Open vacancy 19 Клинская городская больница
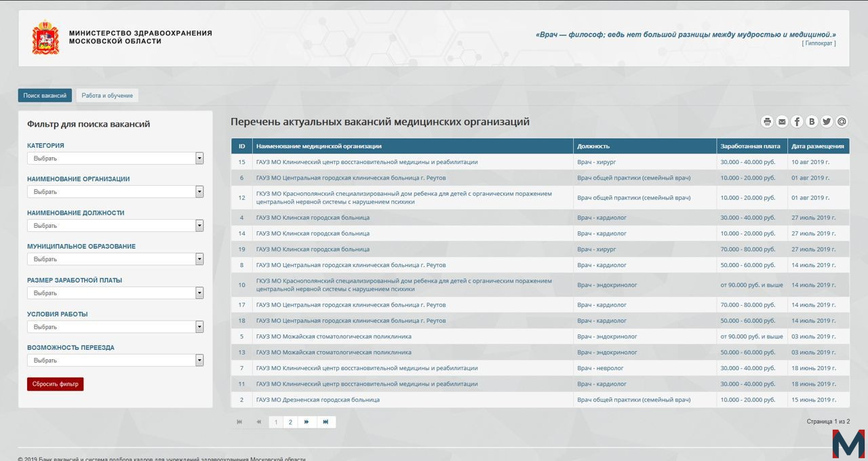Screen dimensions: 868x461 [x=313, y=249]
